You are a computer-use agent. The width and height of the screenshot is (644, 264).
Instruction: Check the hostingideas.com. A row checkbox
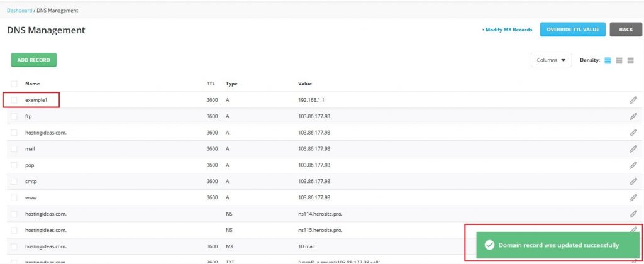pos(14,133)
